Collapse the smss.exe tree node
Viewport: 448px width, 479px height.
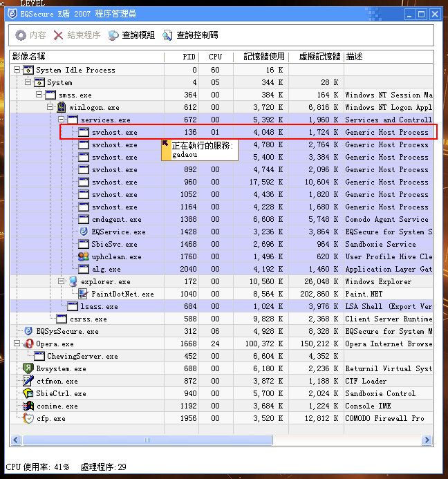pyautogui.click(x=39, y=95)
